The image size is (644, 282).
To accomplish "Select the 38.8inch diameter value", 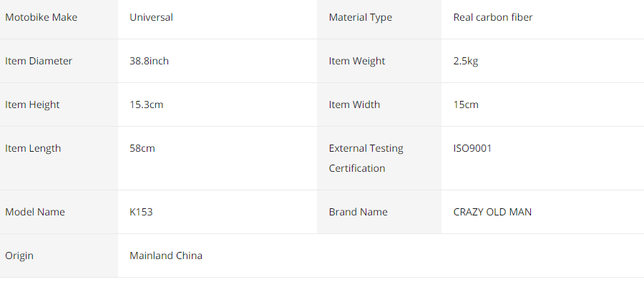I will tap(149, 61).
